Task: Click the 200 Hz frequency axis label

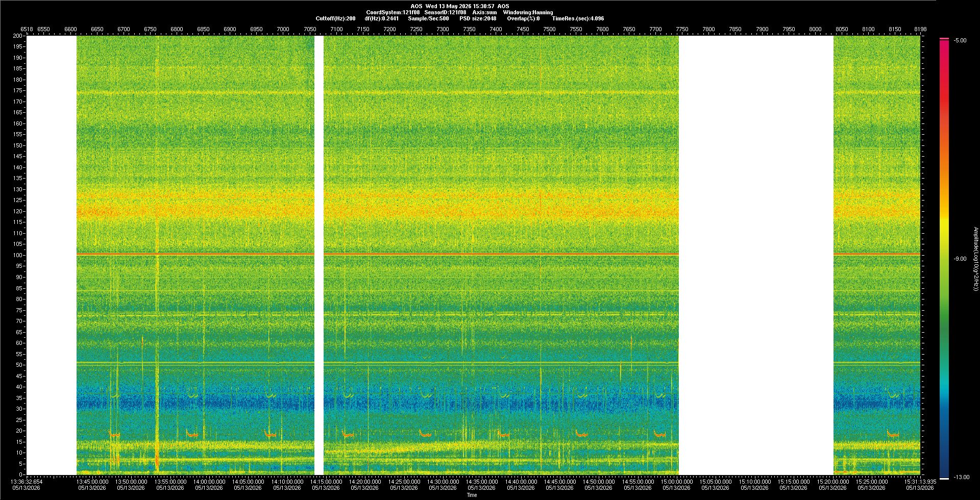Action: [x=18, y=36]
